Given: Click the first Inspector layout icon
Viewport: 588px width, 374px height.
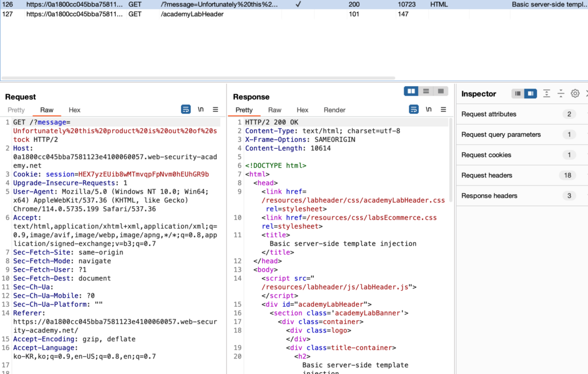Looking at the screenshot, I should (x=517, y=94).
